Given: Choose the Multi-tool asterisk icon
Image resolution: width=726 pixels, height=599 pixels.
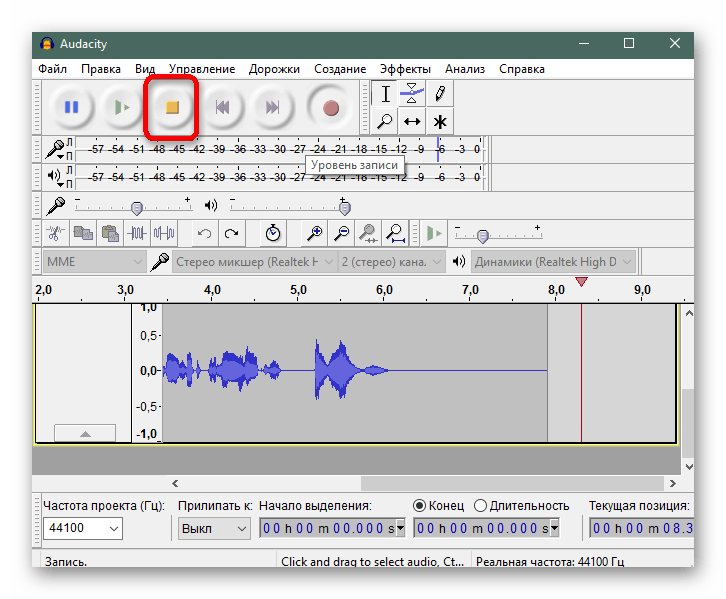Looking at the screenshot, I should (x=439, y=122).
